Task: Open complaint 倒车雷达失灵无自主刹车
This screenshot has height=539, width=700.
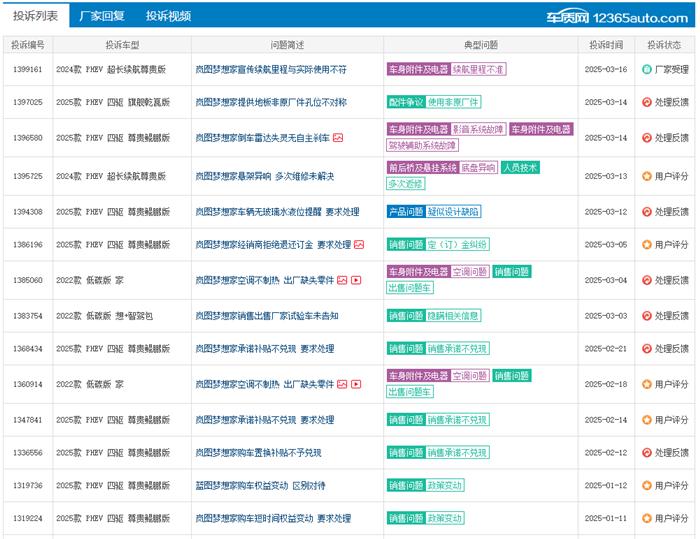Action: (x=262, y=138)
